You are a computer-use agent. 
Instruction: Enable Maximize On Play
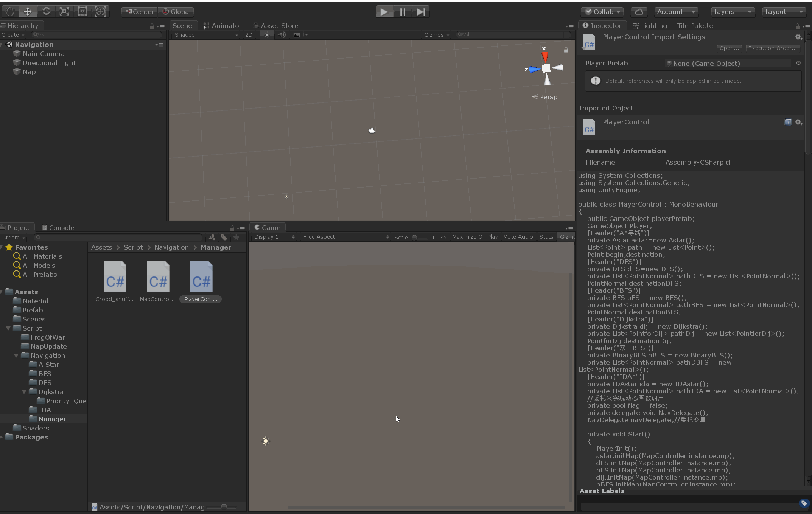(475, 237)
